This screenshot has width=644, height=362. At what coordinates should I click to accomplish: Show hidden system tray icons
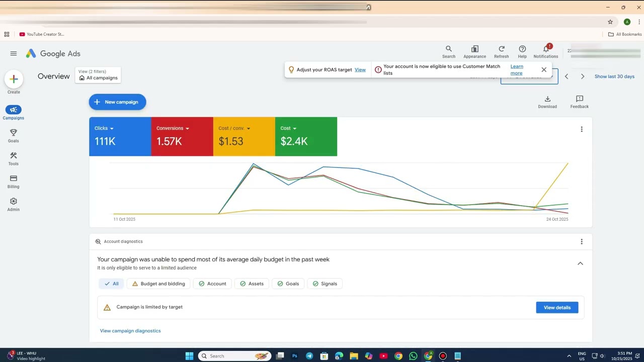[x=569, y=356]
